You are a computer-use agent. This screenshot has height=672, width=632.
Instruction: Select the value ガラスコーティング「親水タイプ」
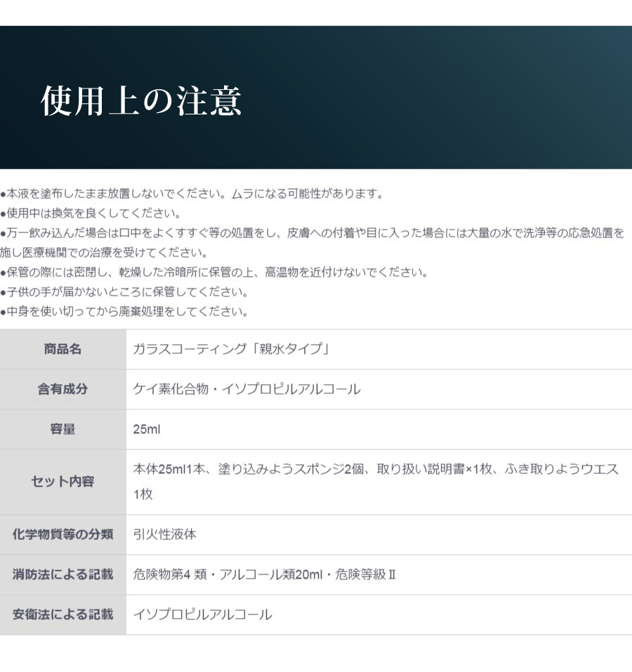pyautogui.click(x=231, y=349)
